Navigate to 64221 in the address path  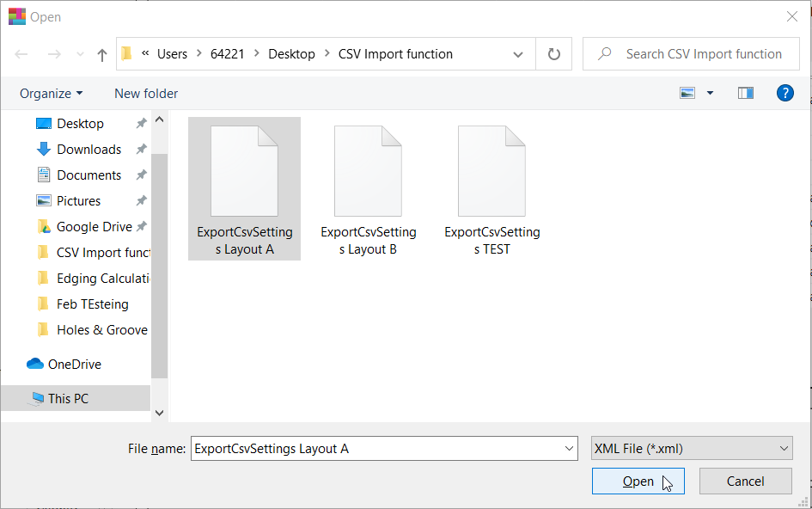point(227,54)
